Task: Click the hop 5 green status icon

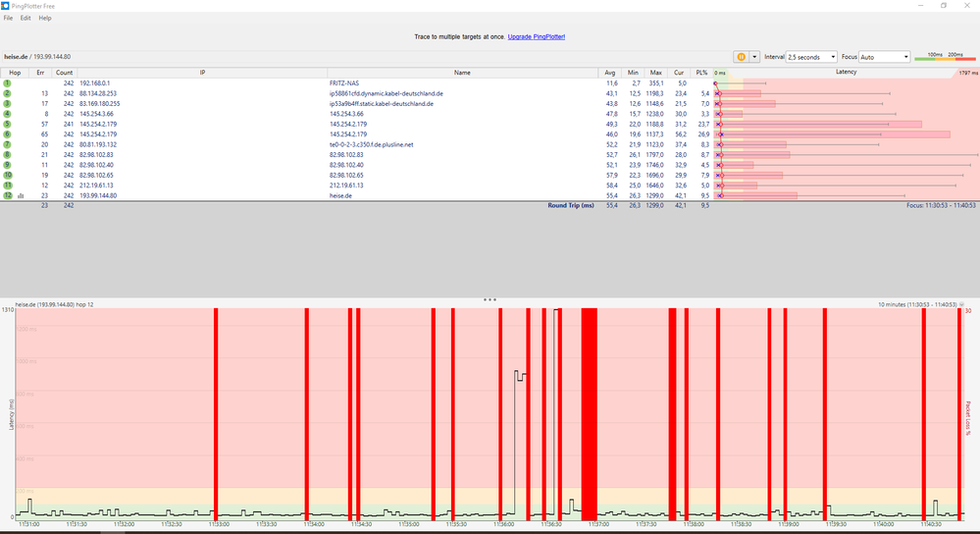Action: [x=7, y=124]
